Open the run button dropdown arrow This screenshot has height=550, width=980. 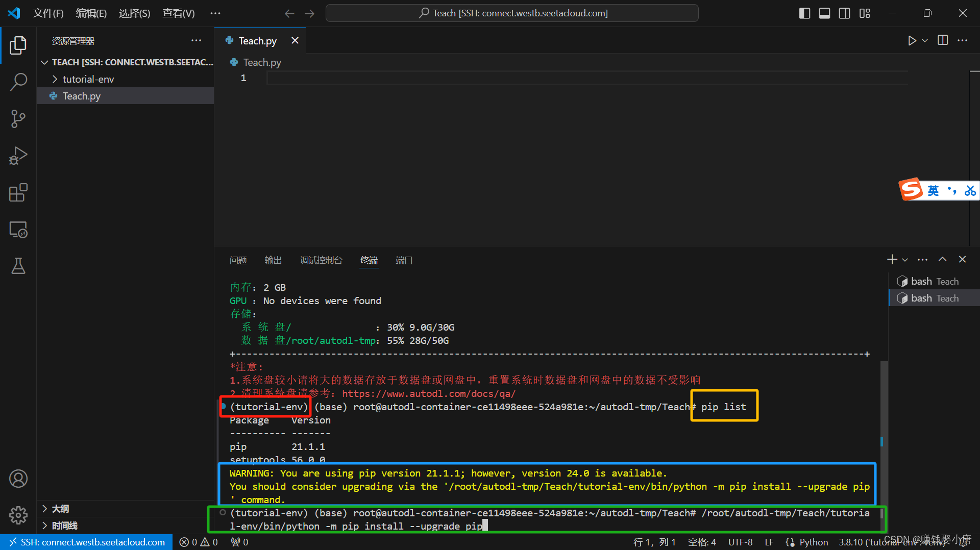(924, 41)
